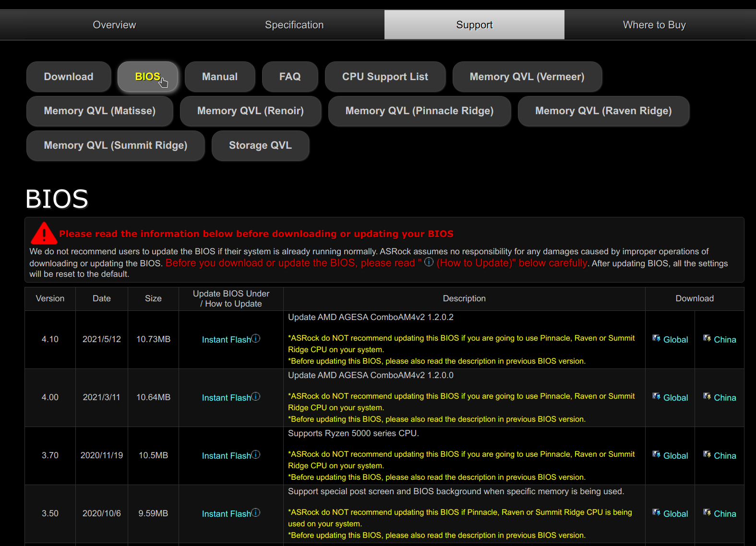Click the Global download icon for version 4.10
The width and height of the screenshot is (756, 546).
click(x=656, y=338)
